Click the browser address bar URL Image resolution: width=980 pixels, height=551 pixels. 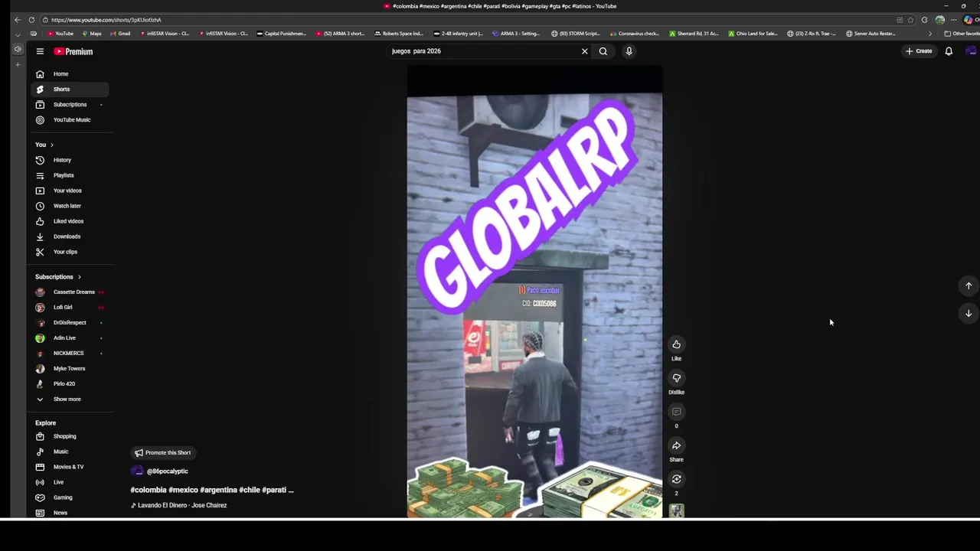106,20
